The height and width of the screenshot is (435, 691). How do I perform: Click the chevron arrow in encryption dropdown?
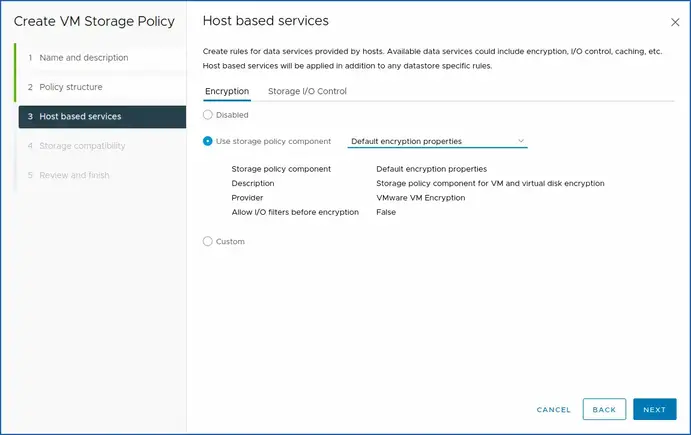point(520,141)
